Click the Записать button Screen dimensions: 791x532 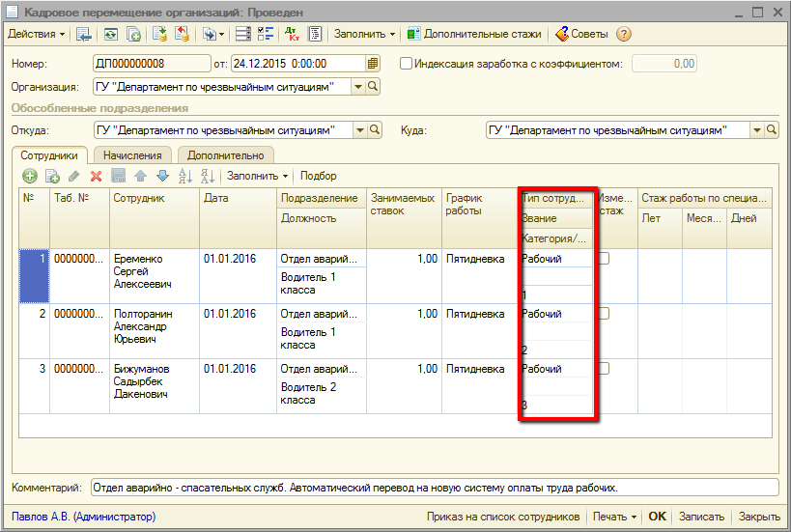(x=702, y=517)
